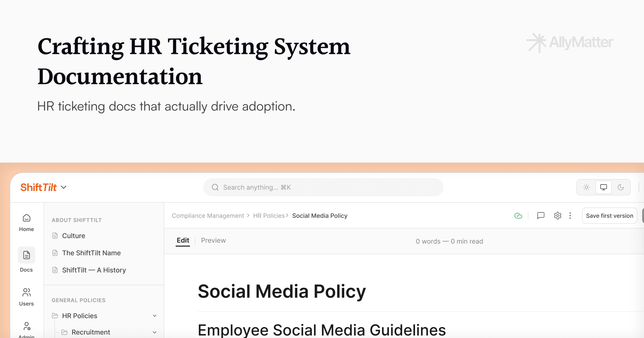Open the ShiftTilt — A History document
644x338 pixels.
[x=94, y=270]
